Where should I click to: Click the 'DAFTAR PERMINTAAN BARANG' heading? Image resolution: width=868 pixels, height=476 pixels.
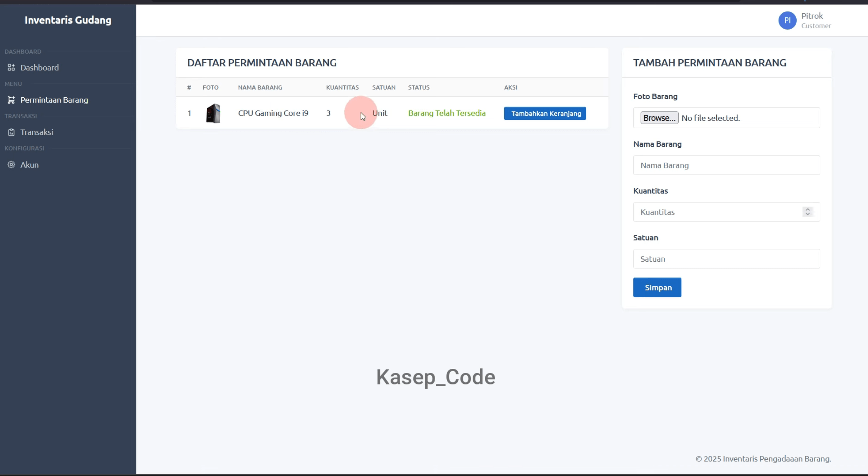262,63
